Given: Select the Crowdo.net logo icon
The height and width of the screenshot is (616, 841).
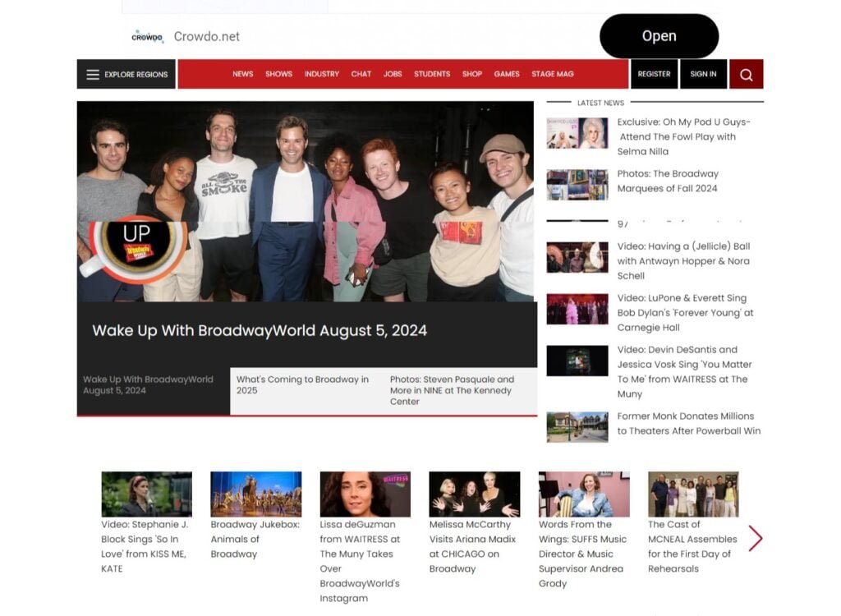Looking at the screenshot, I should click(x=148, y=36).
